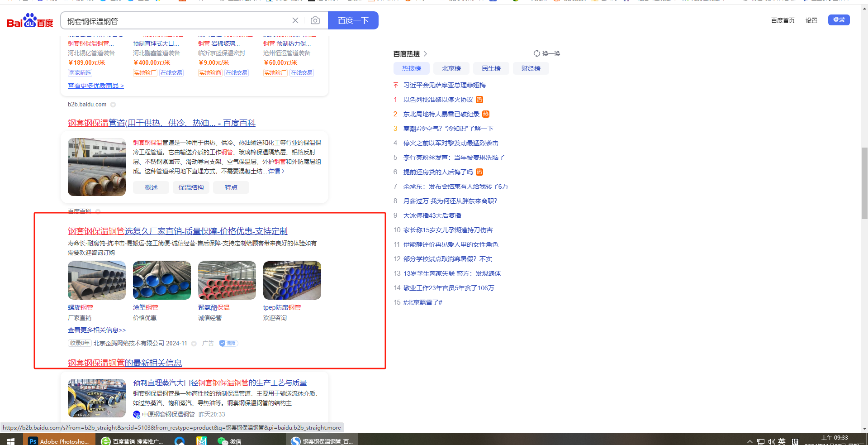
Task: Open image search via the camera icon
Action: pyautogui.click(x=315, y=20)
